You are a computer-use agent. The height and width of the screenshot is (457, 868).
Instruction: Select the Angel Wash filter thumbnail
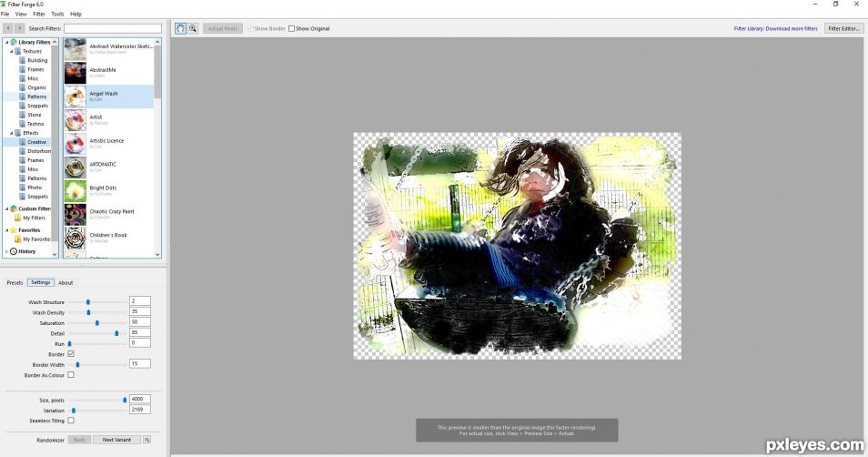click(x=75, y=96)
